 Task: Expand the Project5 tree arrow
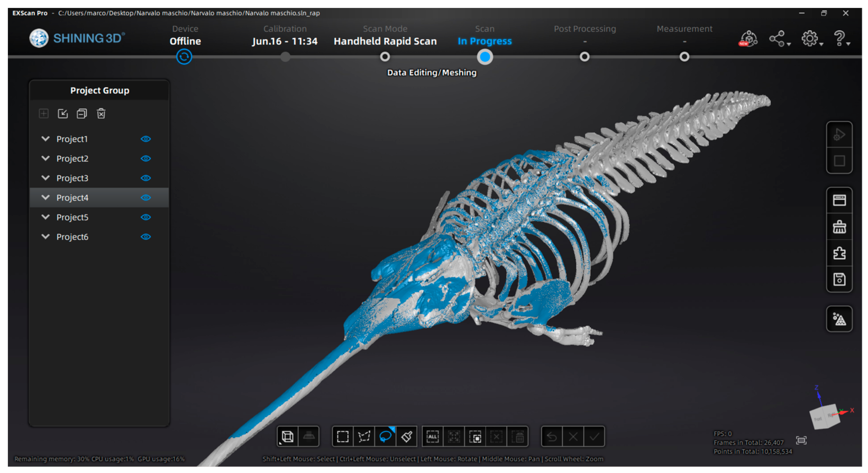(x=45, y=217)
